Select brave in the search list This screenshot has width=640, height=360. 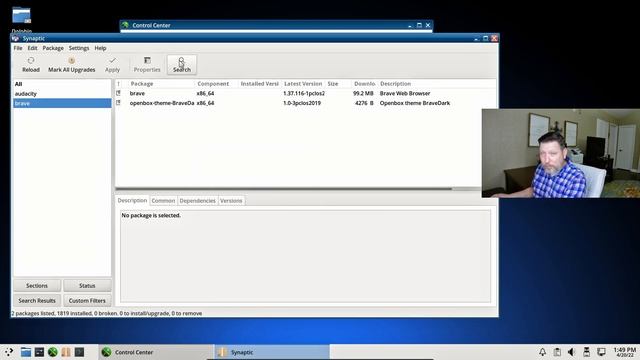click(62, 103)
